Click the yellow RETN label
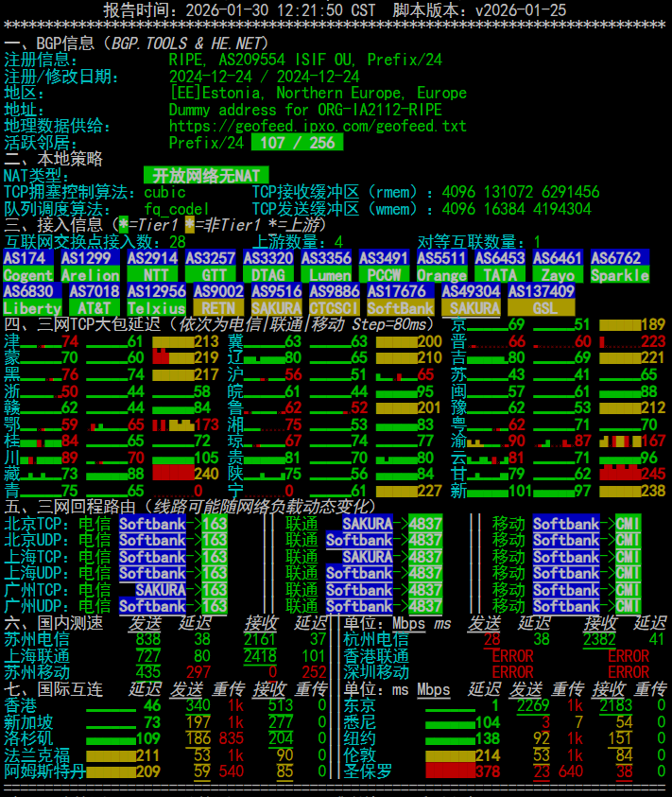 (x=218, y=308)
